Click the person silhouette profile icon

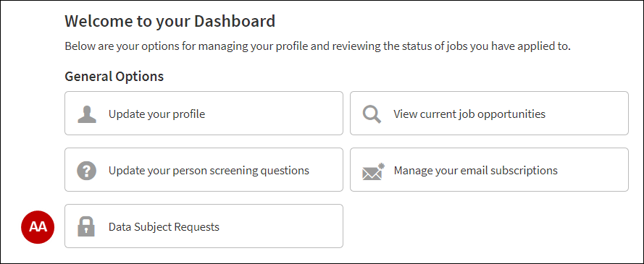87,114
